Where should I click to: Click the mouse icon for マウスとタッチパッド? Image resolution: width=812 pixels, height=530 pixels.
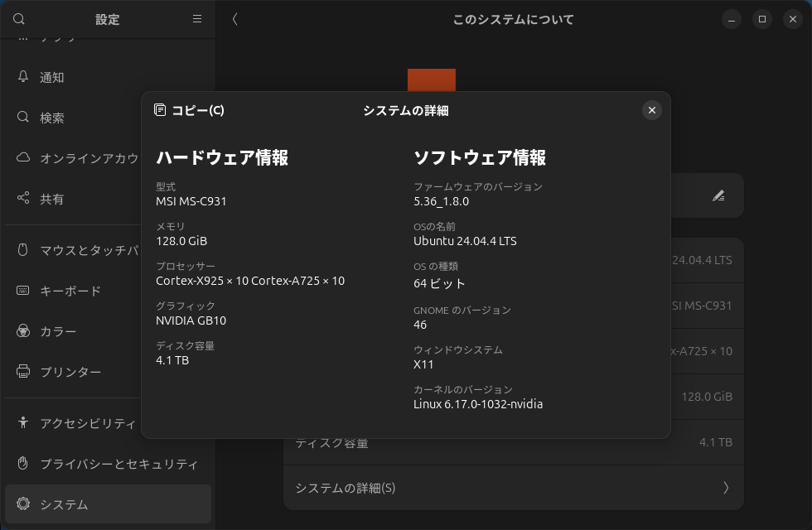click(23, 250)
